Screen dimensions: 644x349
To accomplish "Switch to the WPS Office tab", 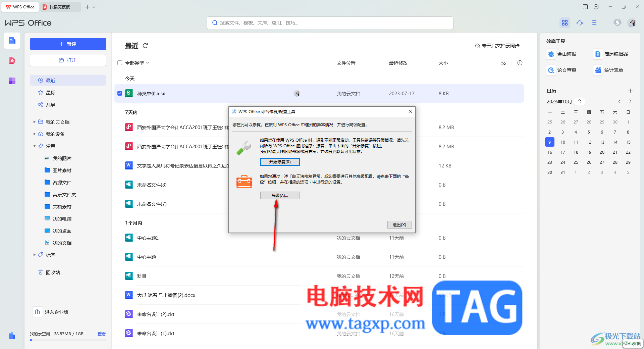I will pyautogui.click(x=20, y=7).
